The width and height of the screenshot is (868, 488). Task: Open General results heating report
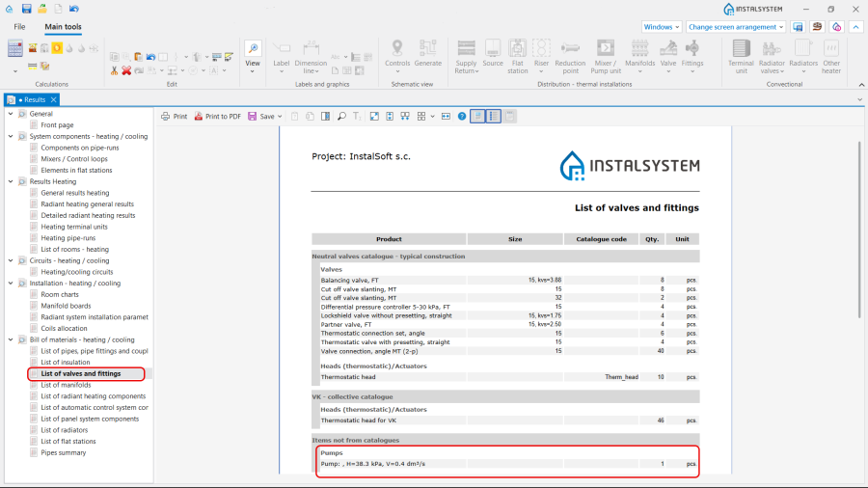click(74, 193)
